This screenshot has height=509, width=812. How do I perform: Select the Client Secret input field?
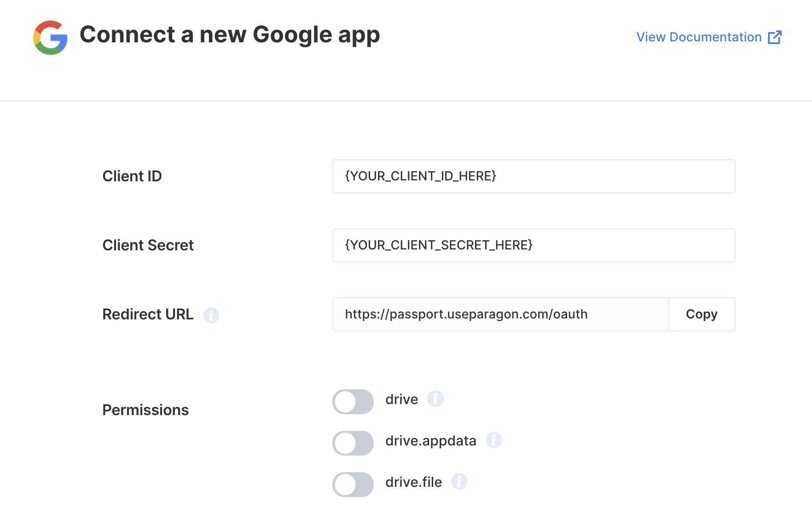(x=534, y=245)
